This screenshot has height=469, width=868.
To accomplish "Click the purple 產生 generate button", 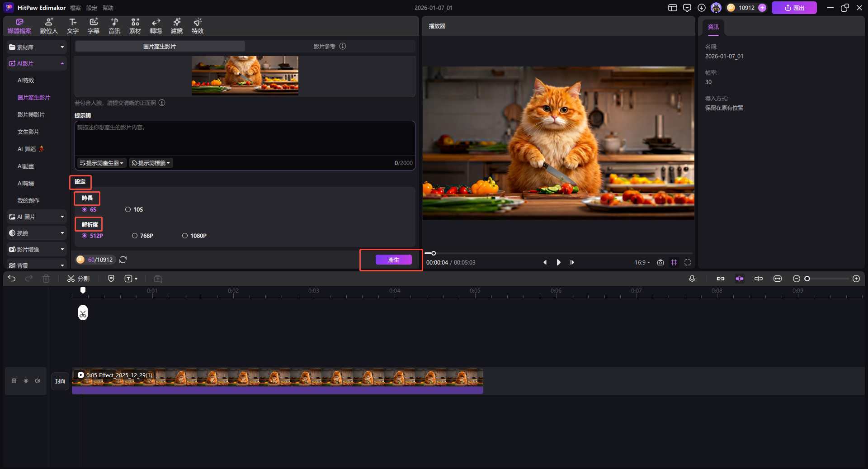I will [x=393, y=260].
